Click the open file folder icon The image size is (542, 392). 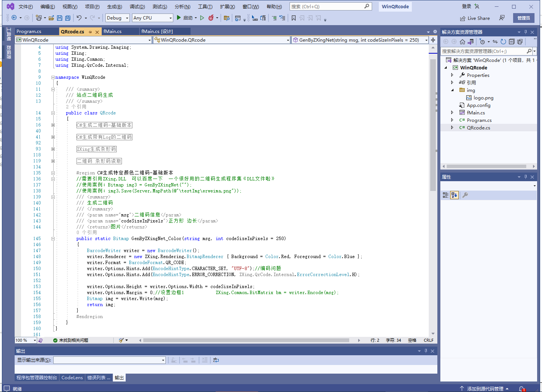[x=51, y=18]
